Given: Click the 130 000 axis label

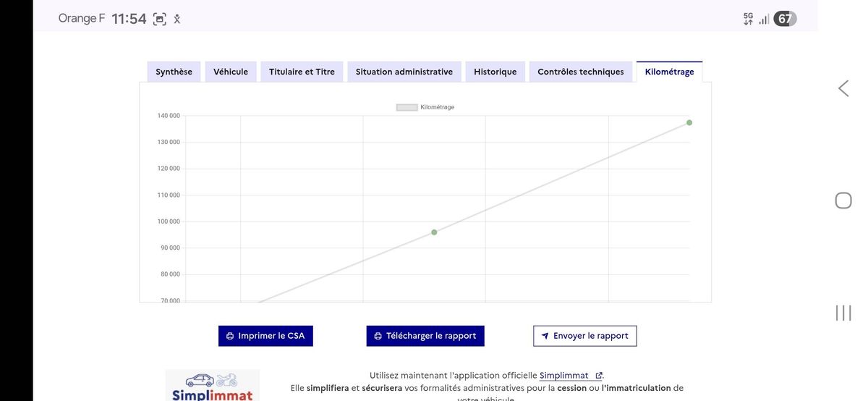Looking at the screenshot, I should pyautogui.click(x=169, y=142).
